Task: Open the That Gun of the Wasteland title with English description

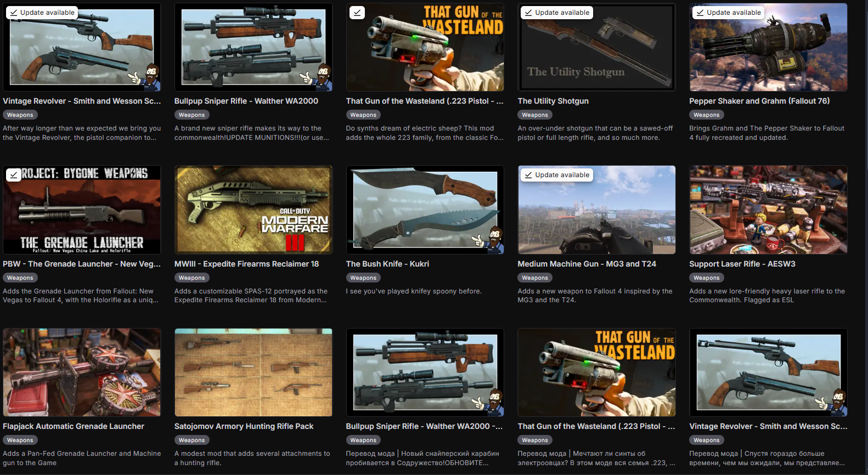Action: click(x=425, y=101)
